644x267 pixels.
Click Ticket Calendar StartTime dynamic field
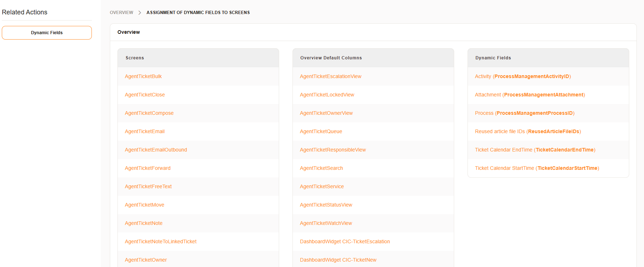(537, 168)
